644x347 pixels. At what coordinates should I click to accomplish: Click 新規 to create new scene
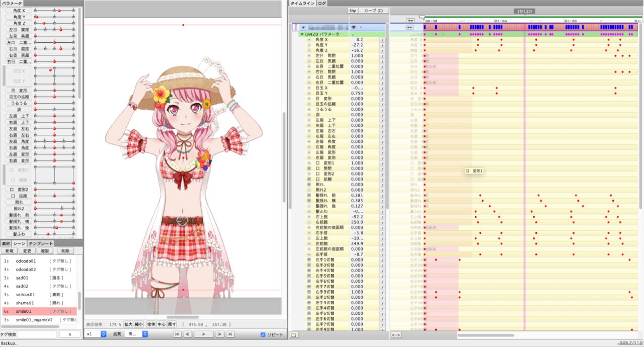pyautogui.click(x=10, y=250)
